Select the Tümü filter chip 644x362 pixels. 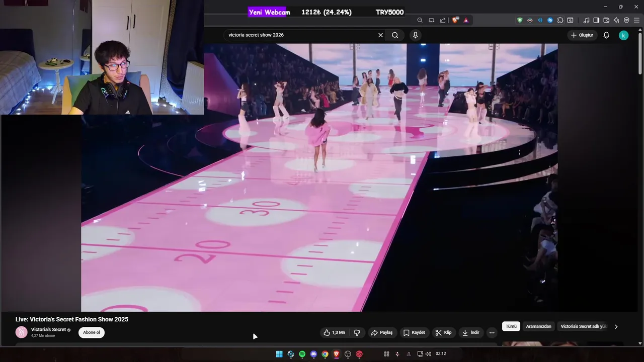pos(511,326)
